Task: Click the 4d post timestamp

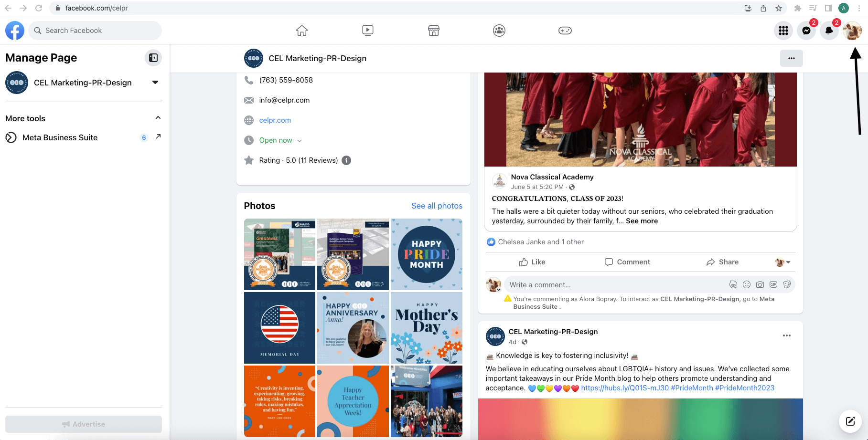Action: [x=513, y=342]
